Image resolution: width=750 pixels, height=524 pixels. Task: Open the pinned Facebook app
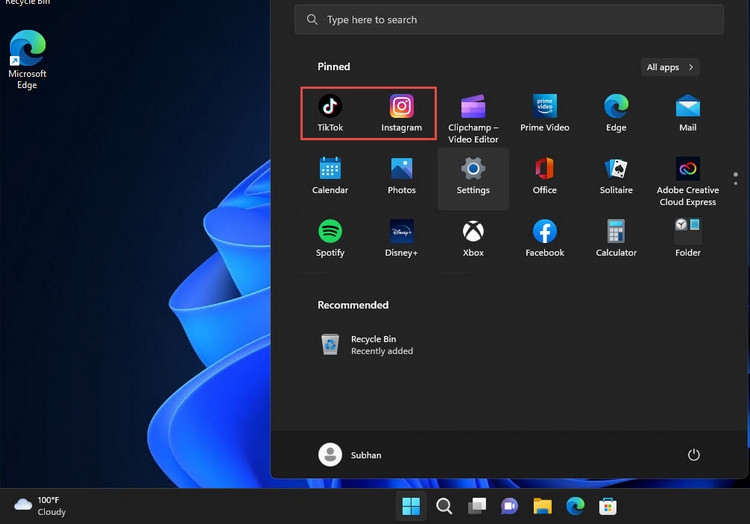tap(544, 239)
